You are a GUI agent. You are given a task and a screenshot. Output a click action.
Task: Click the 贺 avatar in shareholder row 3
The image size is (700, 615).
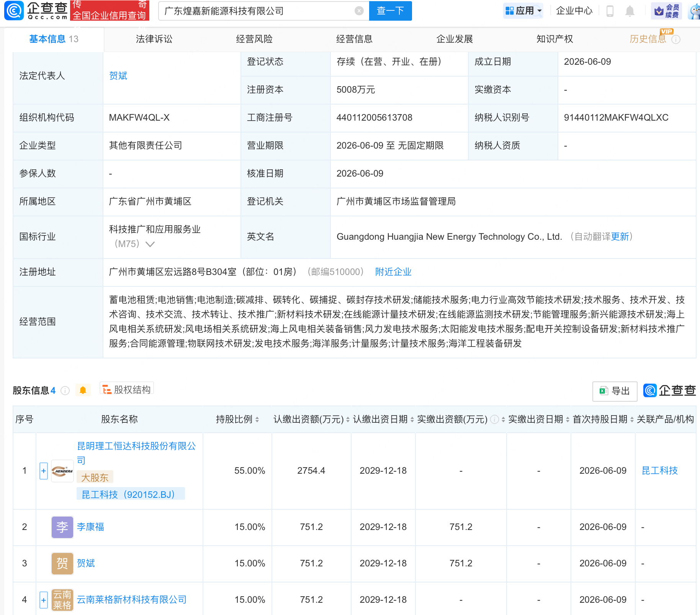pos(62,563)
